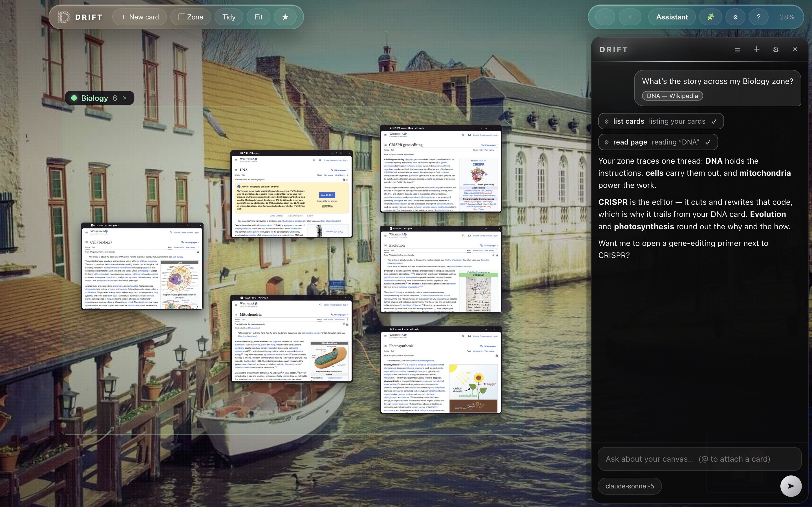The height and width of the screenshot is (507, 812).
Task: Click the green Biology zone color dot
Action: pos(74,98)
